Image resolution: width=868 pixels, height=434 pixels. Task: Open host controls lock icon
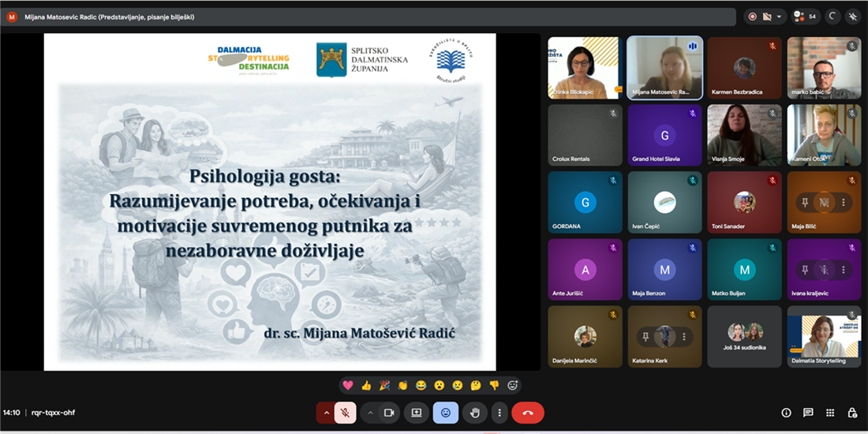coord(852,413)
